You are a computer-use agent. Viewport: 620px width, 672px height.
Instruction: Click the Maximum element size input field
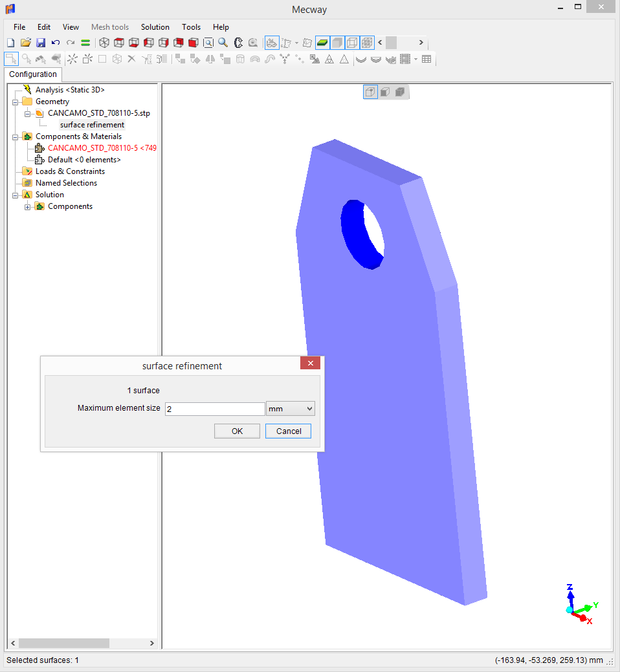[215, 409]
